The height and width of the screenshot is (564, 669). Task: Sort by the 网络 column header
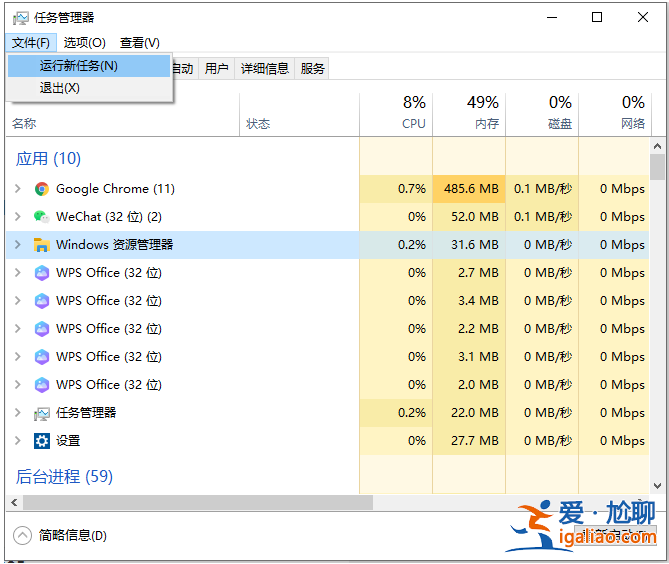615,114
